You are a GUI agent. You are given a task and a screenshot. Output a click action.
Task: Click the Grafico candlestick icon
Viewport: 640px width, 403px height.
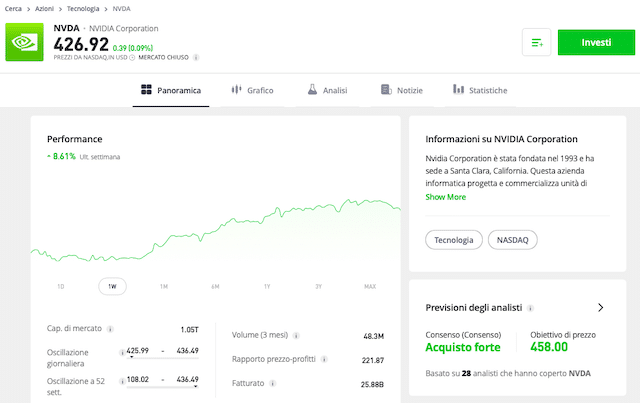[x=236, y=89]
